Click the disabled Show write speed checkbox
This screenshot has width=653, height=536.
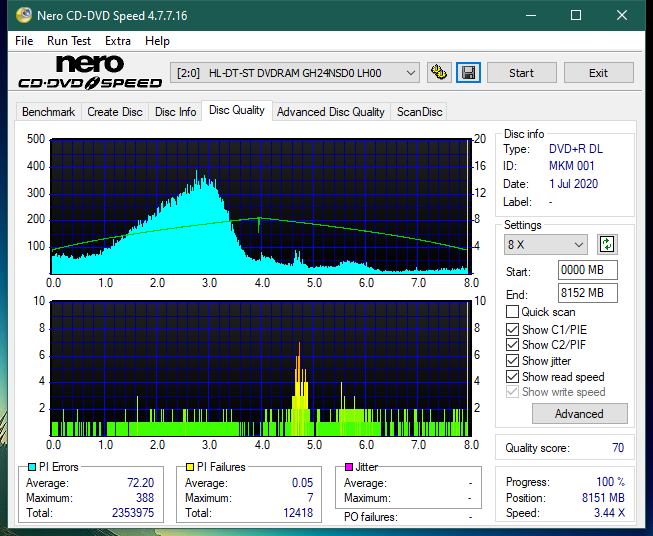[x=512, y=392]
